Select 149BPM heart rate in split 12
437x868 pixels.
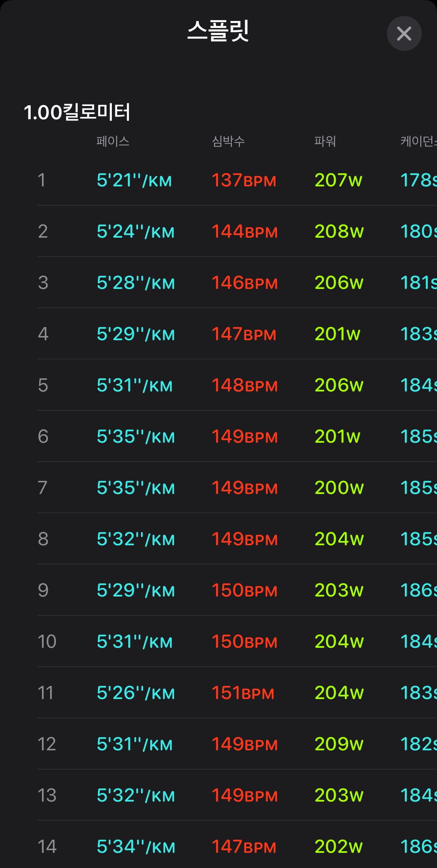click(x=245, y=744)
